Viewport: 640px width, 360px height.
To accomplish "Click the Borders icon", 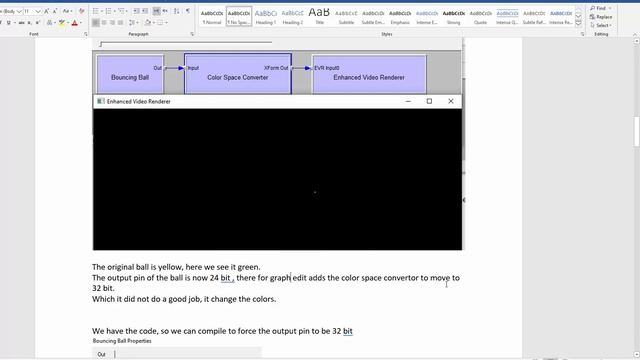I will tap(160, 22).
